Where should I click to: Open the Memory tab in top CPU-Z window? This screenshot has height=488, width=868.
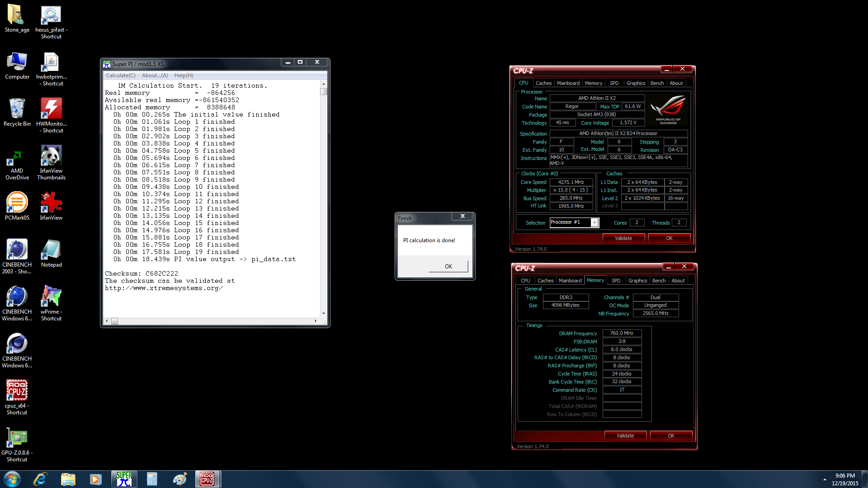coord(594,83)
